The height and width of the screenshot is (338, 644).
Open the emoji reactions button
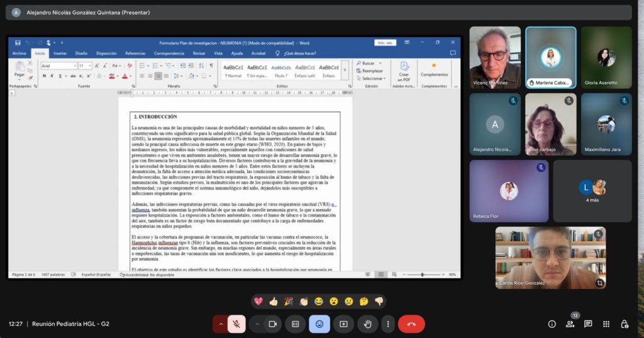coord(319,324)
